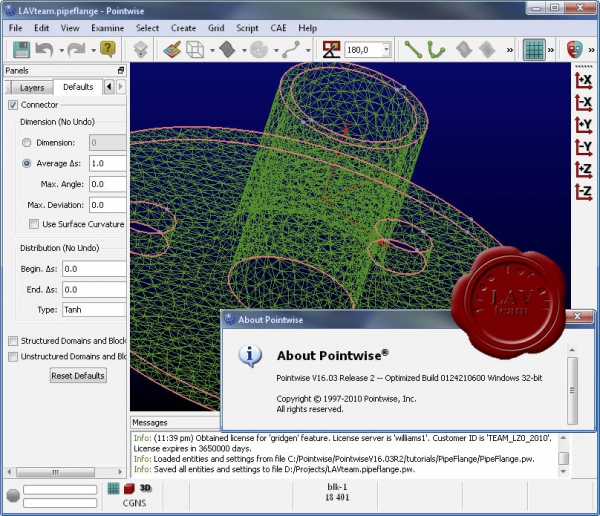Set view to -Z axis
This screenshot has width=600, height=516.
pyautogui.click(x=584, y=192)
